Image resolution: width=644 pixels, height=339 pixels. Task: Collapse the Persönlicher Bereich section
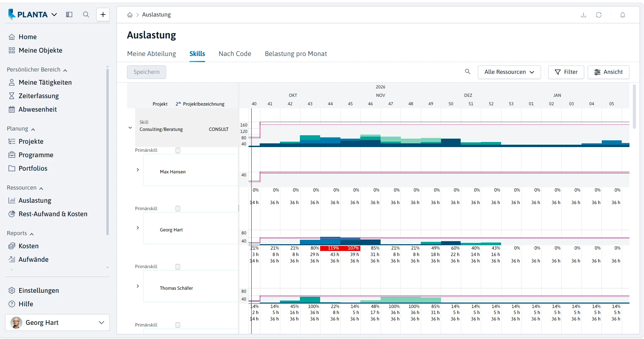[37, 70]
